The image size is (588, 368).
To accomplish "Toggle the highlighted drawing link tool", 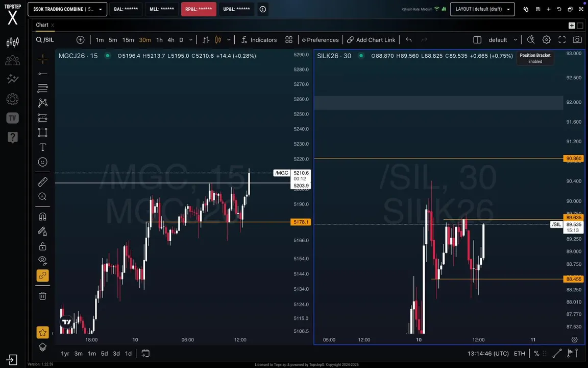I will coord(43,275).
